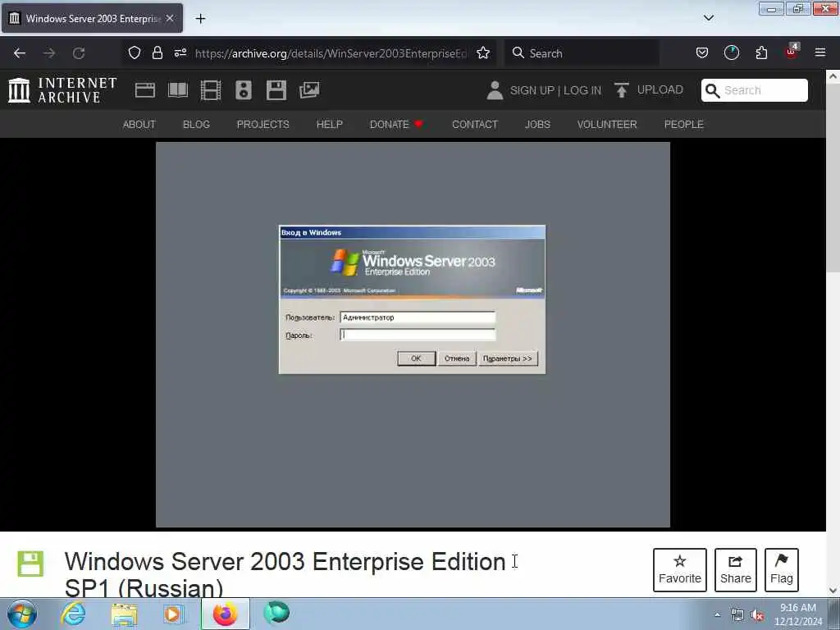Click the green software floppy item icon
The width and height of the screenshot is (840, 630).
click(x=30, y=564)
